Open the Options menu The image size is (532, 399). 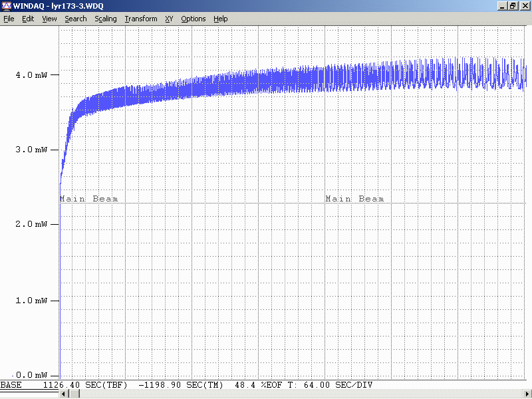coord(194,19)
